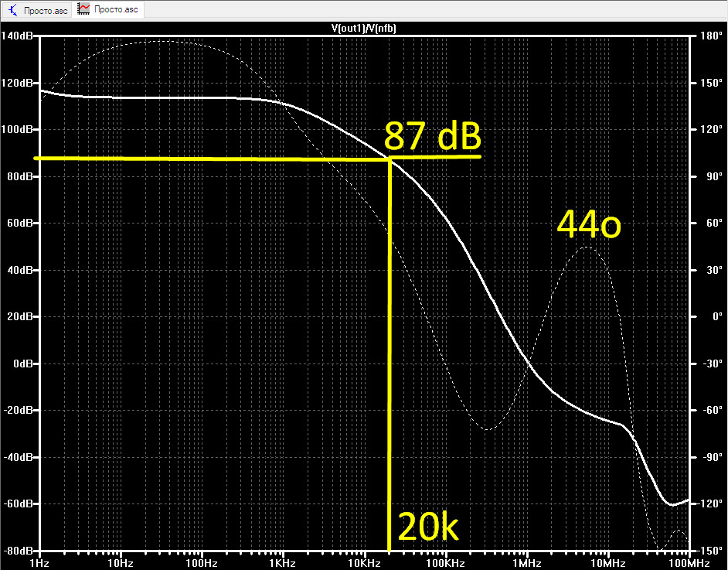Click the 120° phase axis label
The width and height of the screenshot is (728, 570).
[x=711, y=129]
